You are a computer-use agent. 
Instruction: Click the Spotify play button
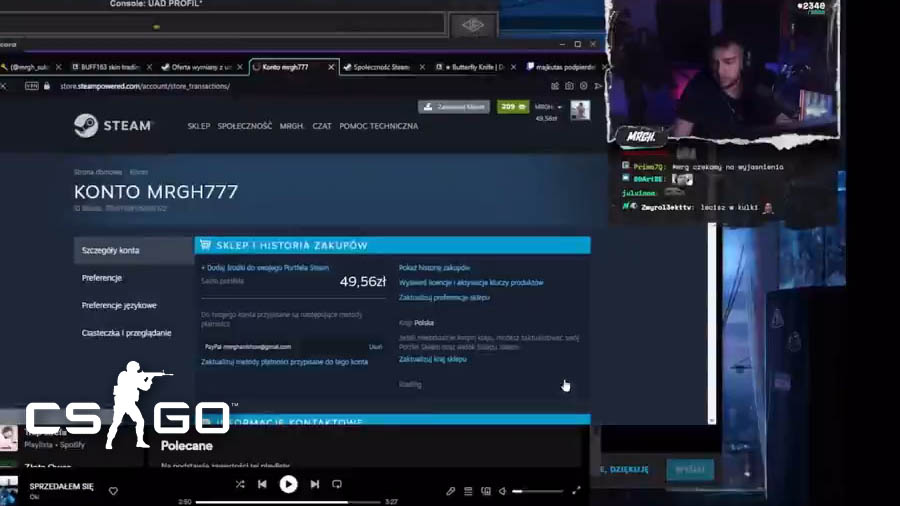[288, 484]
